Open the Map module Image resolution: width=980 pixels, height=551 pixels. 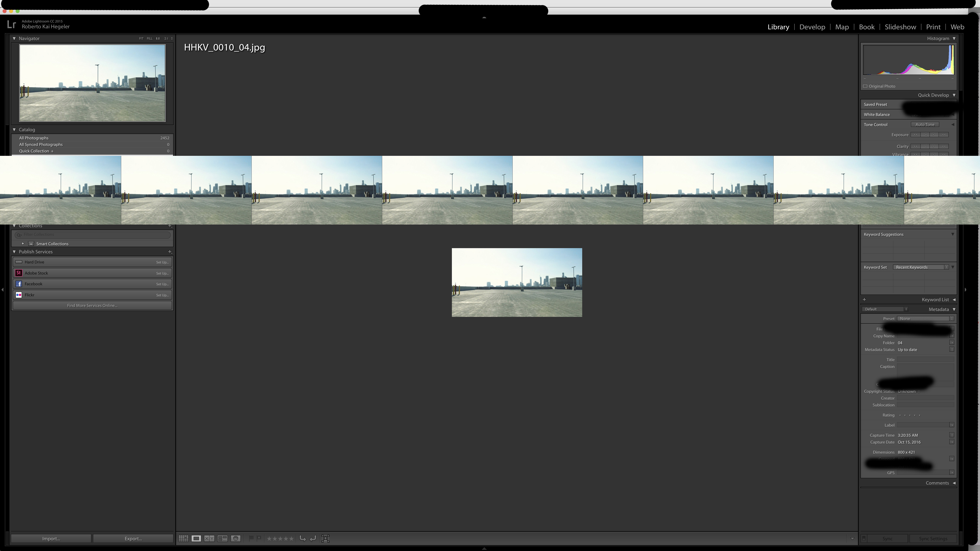[x=842, y=27]
